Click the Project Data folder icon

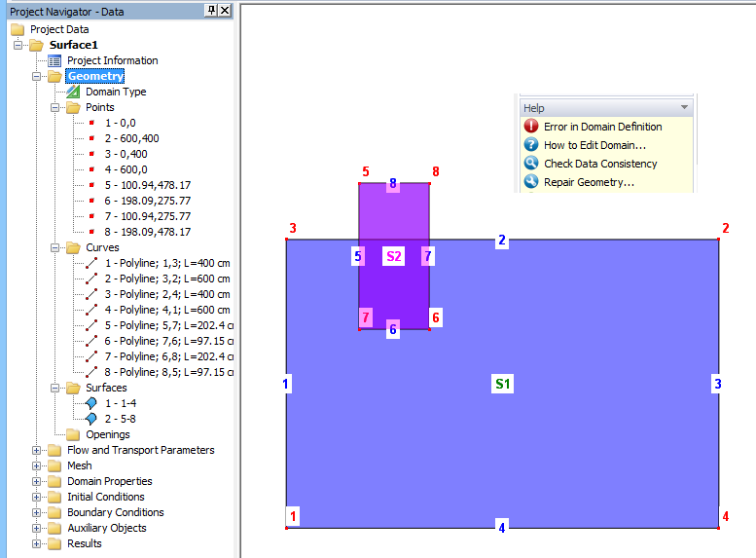(x=18, y=29)
